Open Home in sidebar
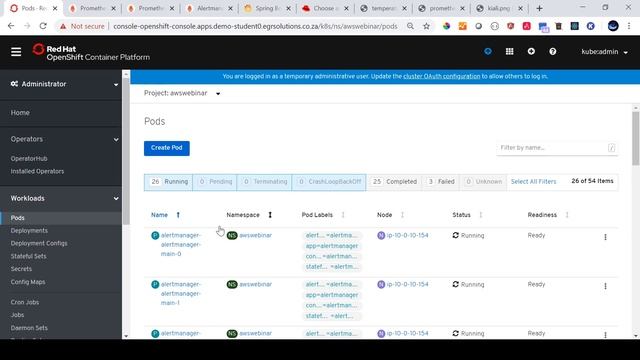640x360 pixels. click(x=20, y=113)
